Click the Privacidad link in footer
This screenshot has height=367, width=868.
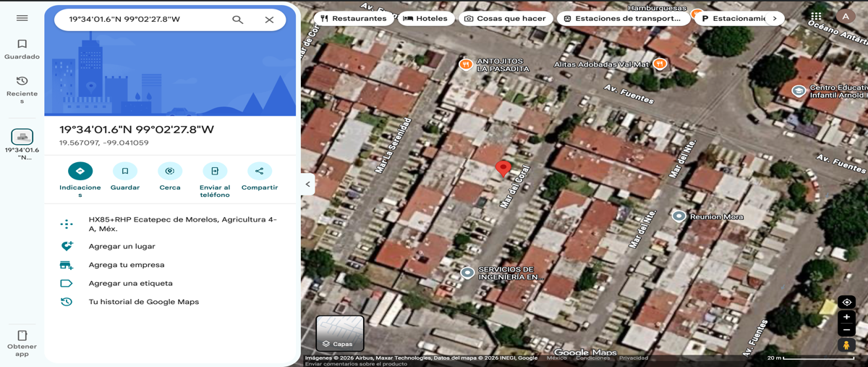point(634,358)
